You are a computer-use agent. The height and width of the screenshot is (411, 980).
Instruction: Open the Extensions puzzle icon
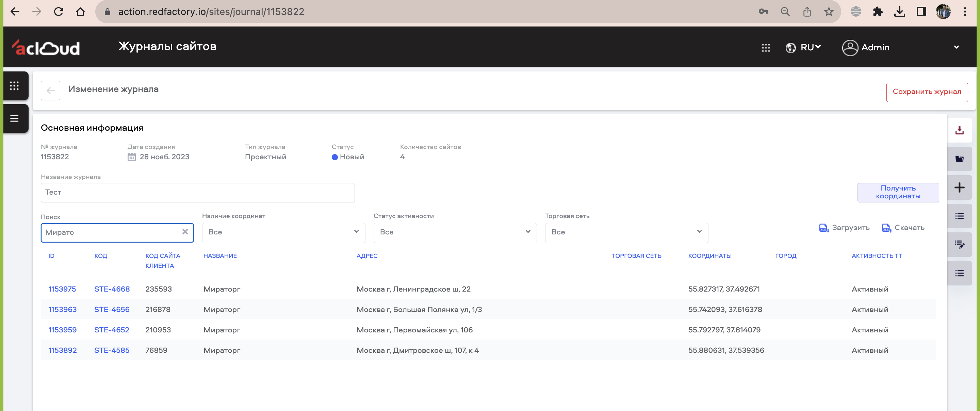pyautogui.click(x=878, y=12)
